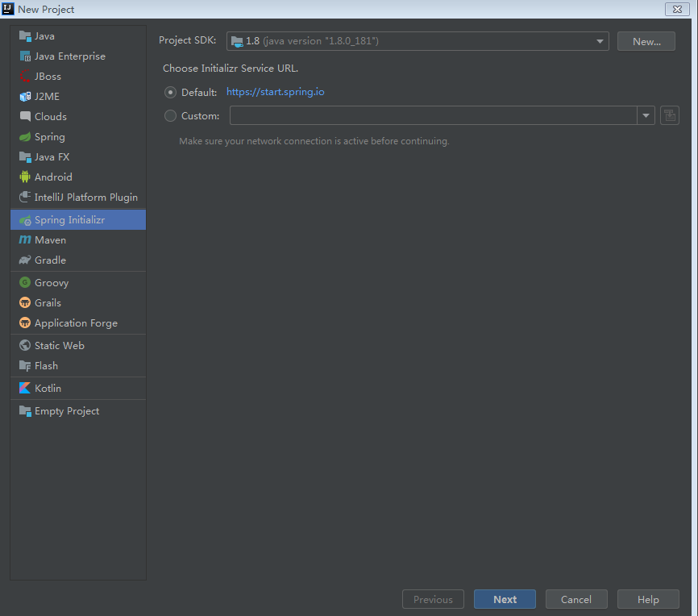Click the J2ME cube icon
The image size is (698, 616).
tap(25, 96)
